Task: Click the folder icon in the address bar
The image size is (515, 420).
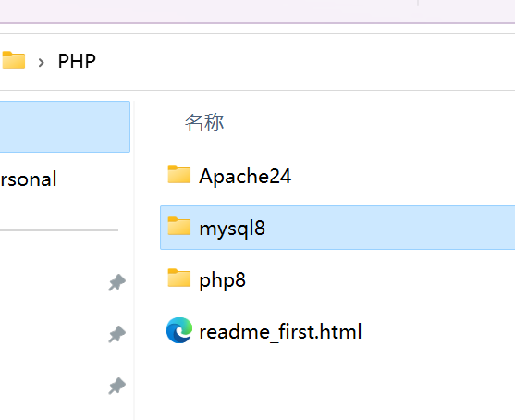Action: tap(14, 60)
